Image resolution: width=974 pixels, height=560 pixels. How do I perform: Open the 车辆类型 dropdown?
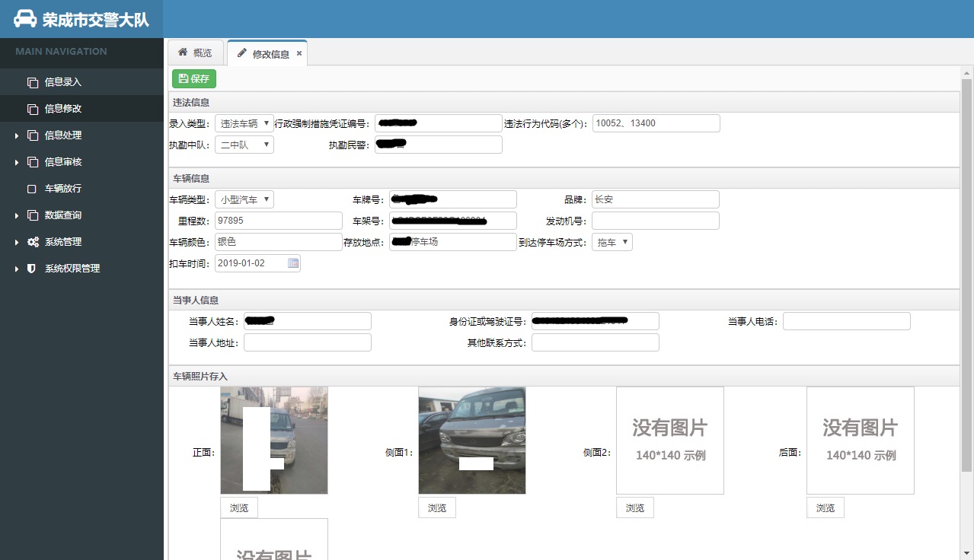point(244,199)
